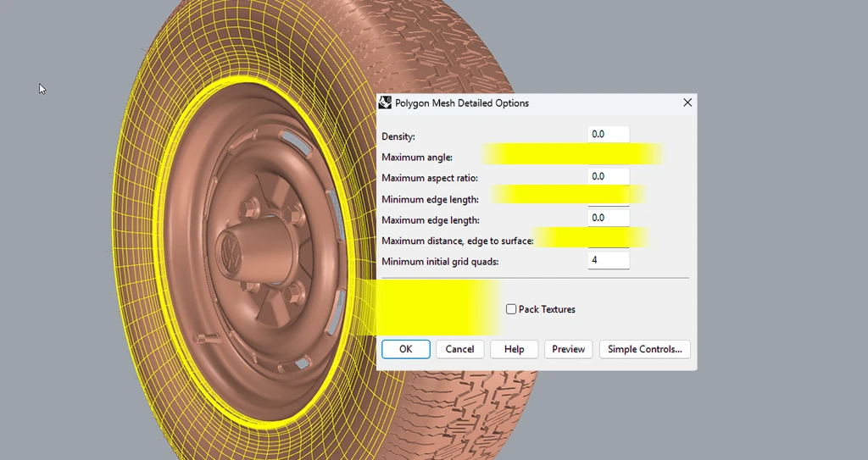This screenshot has height=460, width=868.
Task: Focus the Density input field
Action: click(609, 135)
